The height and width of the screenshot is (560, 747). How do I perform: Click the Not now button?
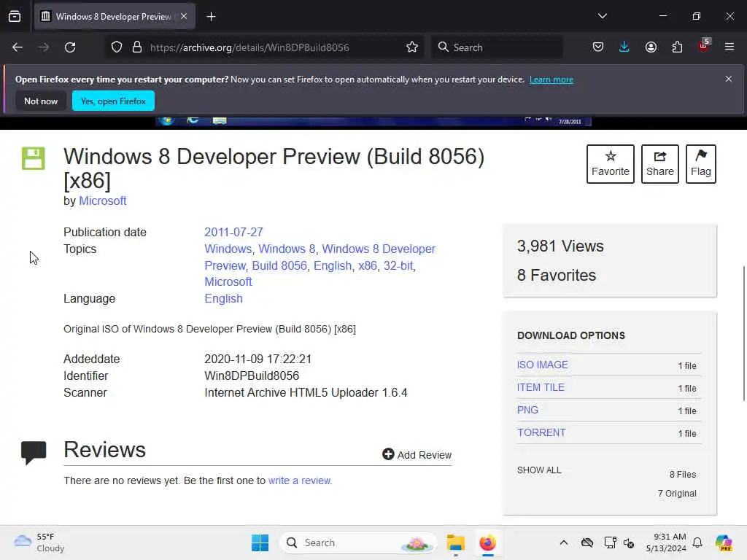coord(41,101)
